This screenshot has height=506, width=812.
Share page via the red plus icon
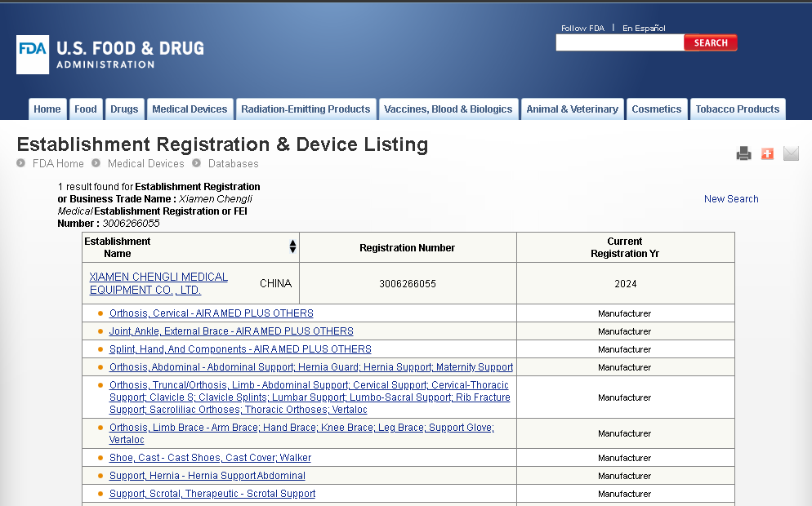(767, 153)
